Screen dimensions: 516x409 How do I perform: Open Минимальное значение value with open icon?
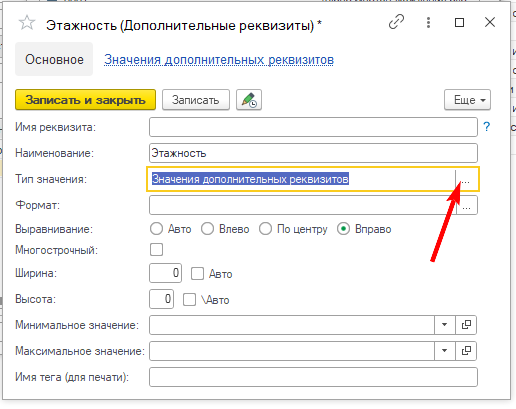pos(466,325)
